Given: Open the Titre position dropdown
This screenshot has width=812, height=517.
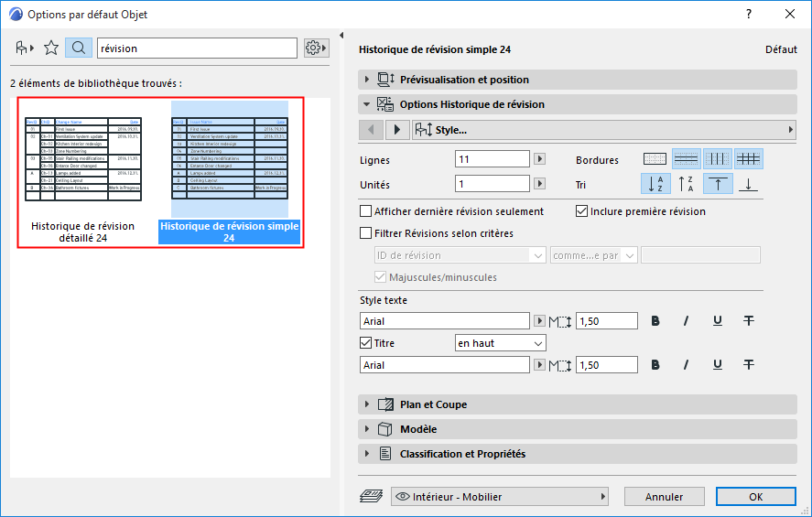Looking at the screenshot, I should 500,343.
